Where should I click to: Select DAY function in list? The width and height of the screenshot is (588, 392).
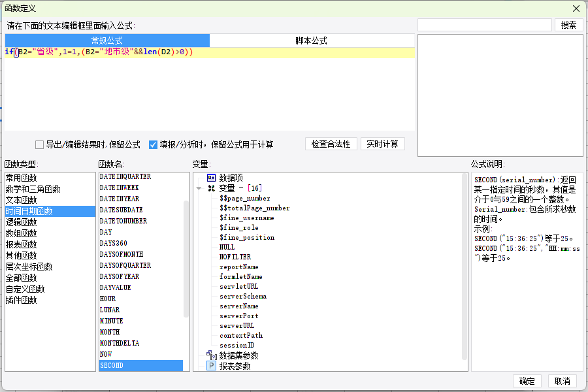pyautogui.click(x=141, y=232)
